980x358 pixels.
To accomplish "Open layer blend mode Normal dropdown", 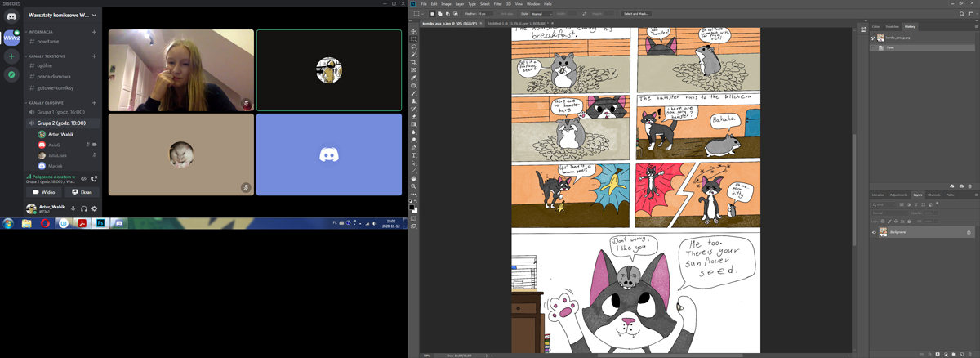I will pyautogui.click(x=889, y=213).
